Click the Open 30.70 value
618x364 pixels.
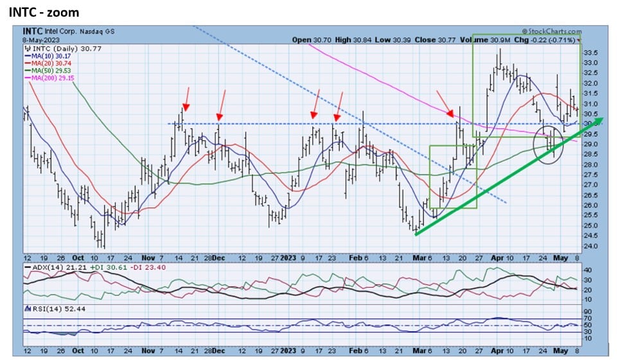coord(312,40)
